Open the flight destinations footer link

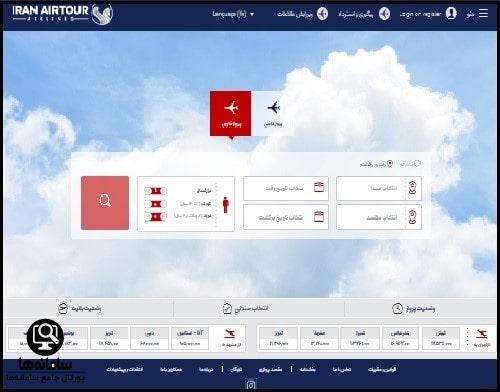[x=270, y=370]
